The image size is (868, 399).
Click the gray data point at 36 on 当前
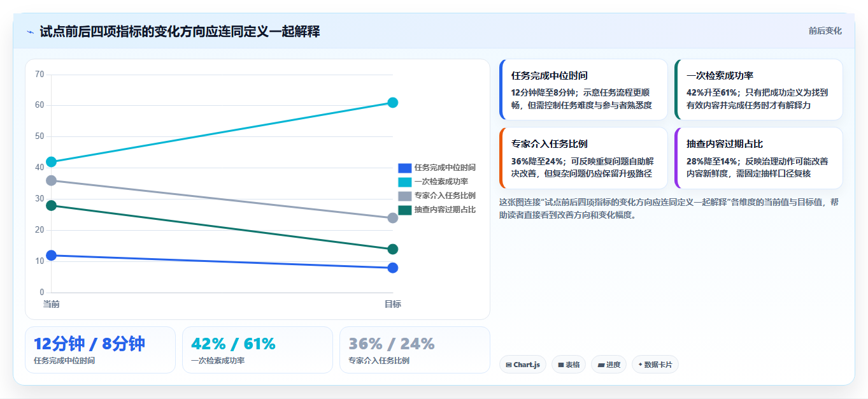(x=52, y=180)
